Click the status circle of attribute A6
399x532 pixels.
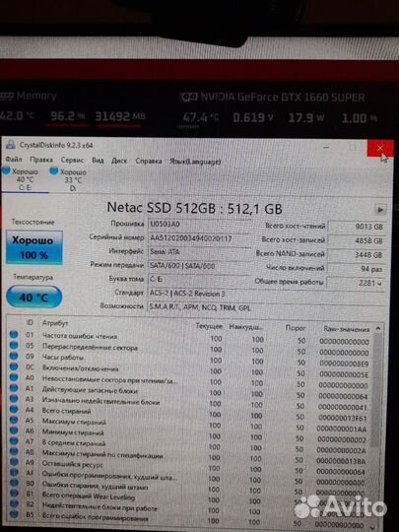pos(14,431)
